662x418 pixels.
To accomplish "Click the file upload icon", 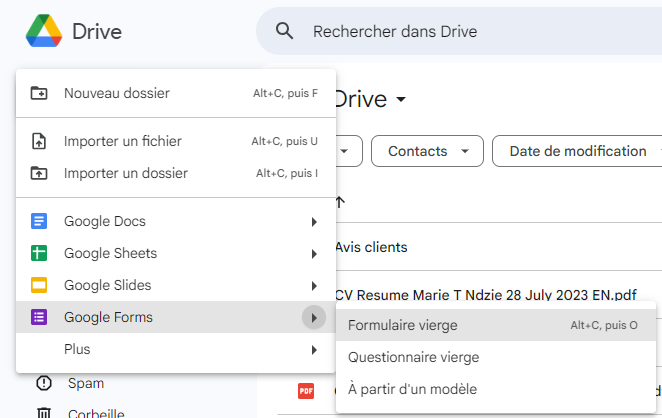I will 40,141.
